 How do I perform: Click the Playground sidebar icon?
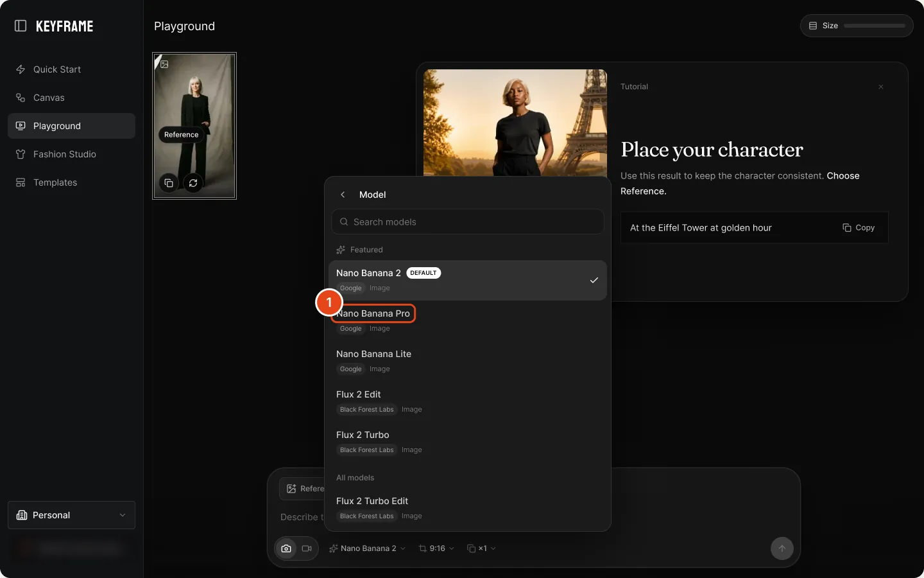tap(21, 126)
